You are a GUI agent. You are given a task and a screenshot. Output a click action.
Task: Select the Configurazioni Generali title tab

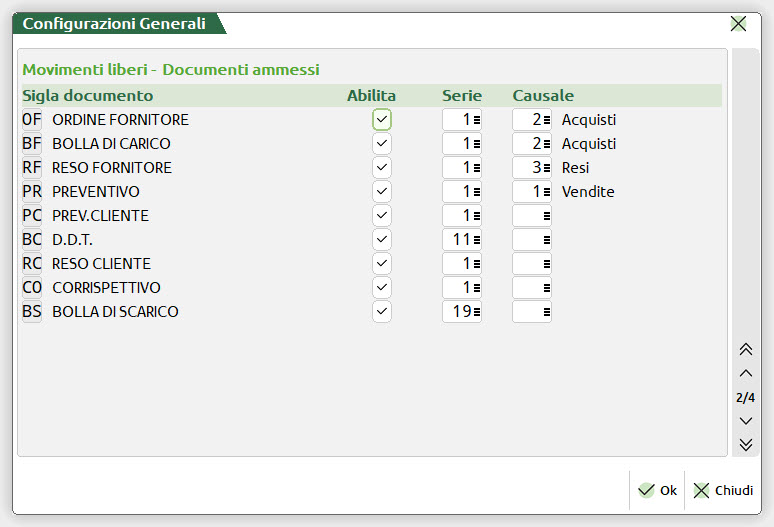click(x=114, y=24)
